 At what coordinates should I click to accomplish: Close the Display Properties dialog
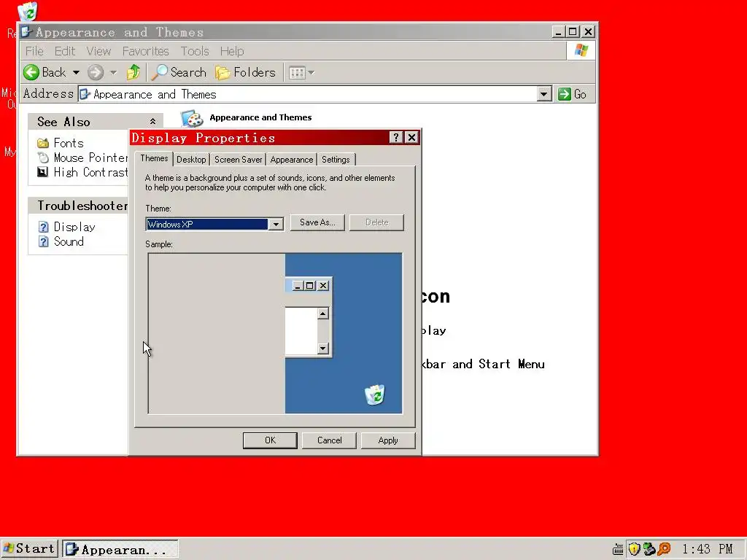[x=411, y=138]
